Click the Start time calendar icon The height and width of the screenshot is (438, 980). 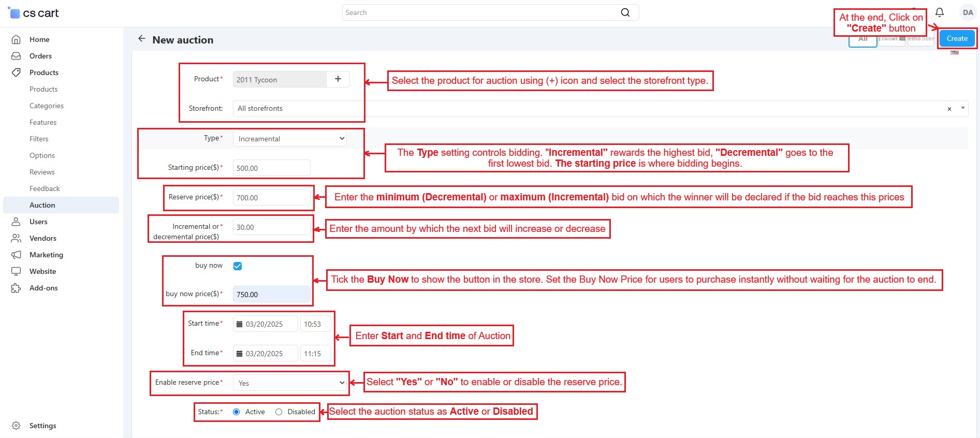pos(240,324)
